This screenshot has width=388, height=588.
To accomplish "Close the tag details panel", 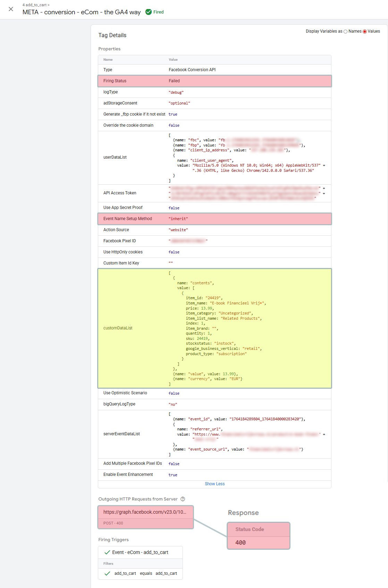I will pyautogui.click(x=11, y=9).
